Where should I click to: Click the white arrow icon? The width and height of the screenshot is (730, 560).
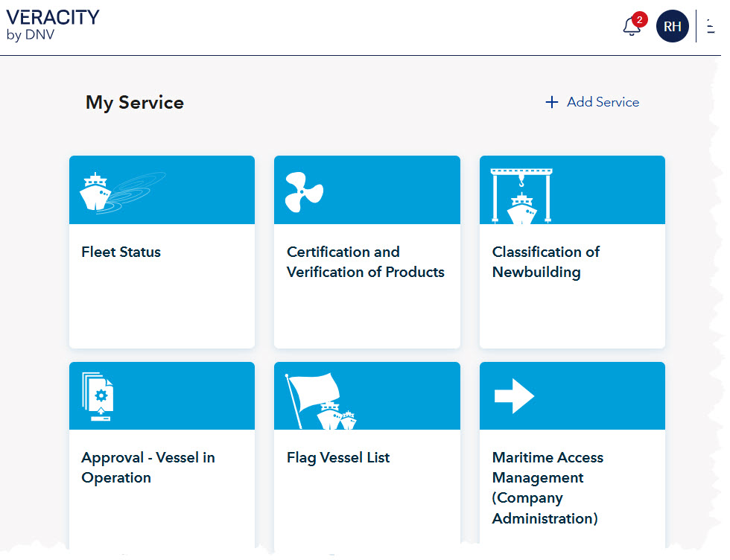tap(514, 396)
